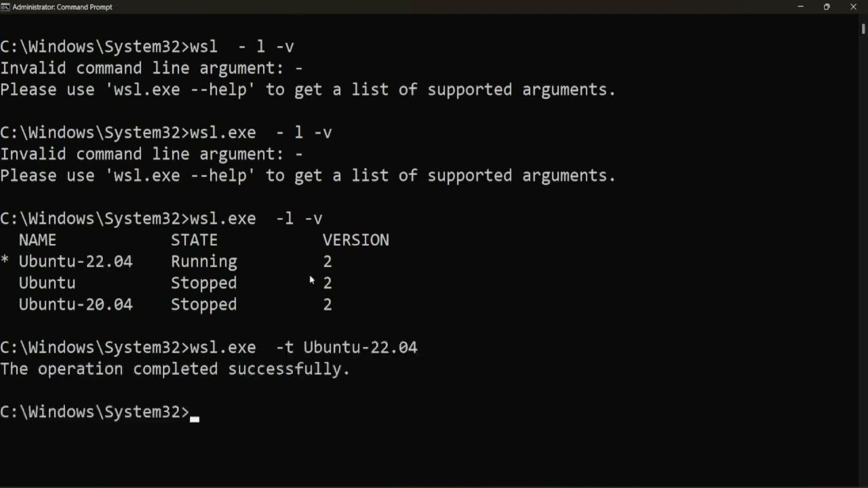This screenshot has width=868, height=488.
Task: Click the 'Running' state text
Action: [x=203, y=262]
